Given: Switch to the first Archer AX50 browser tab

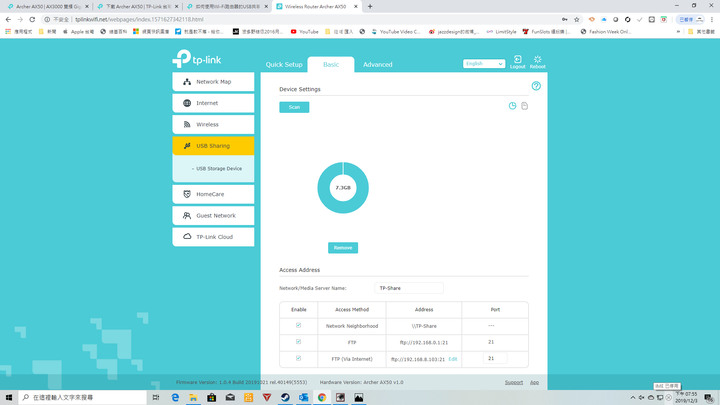Looking at the screenshot, I should coord(48,6).
